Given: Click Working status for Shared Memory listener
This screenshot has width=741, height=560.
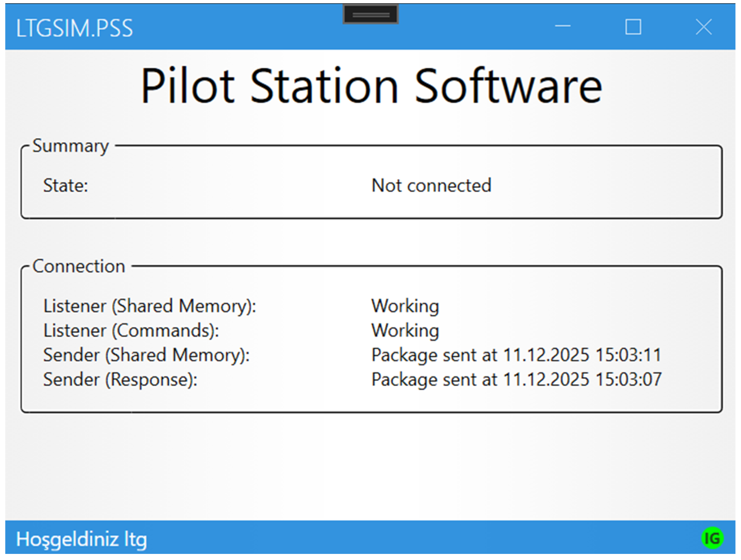Looking at the screenshot, I should coord(405,307).
